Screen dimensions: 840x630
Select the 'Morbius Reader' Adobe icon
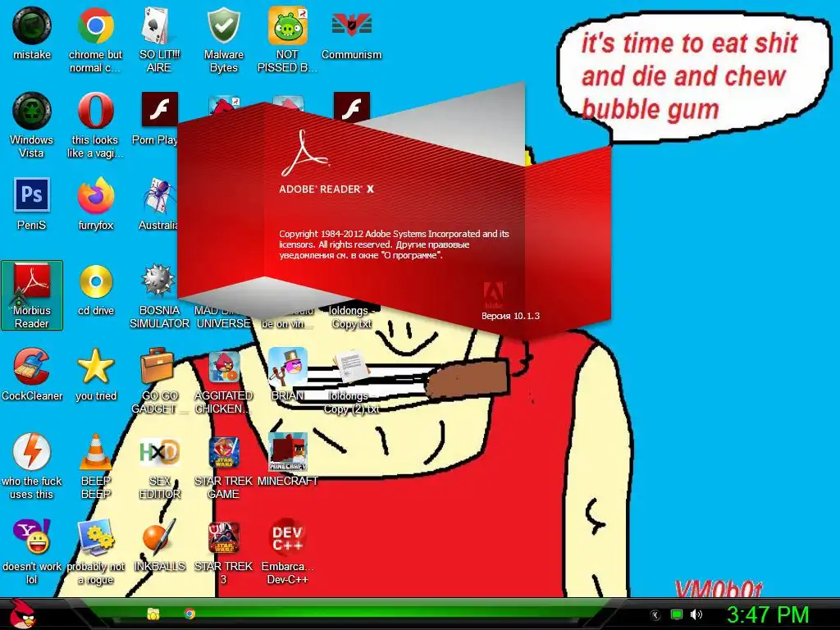(x=32, y=295)
